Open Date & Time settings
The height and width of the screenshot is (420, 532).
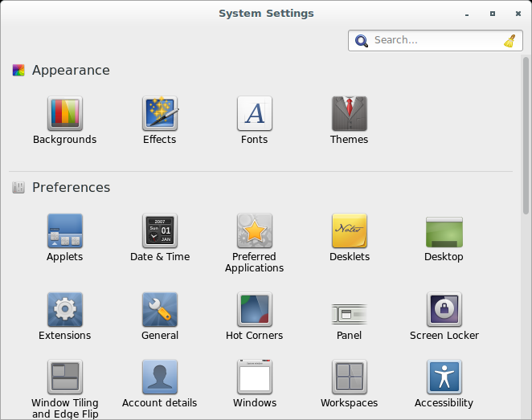click(x=159, y=231)
